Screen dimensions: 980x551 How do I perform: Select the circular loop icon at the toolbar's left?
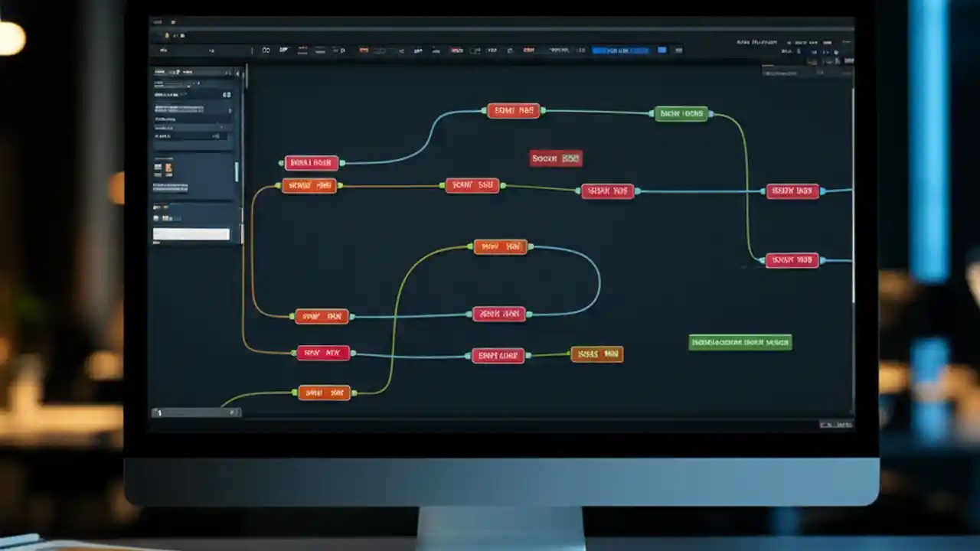(266, 50)
